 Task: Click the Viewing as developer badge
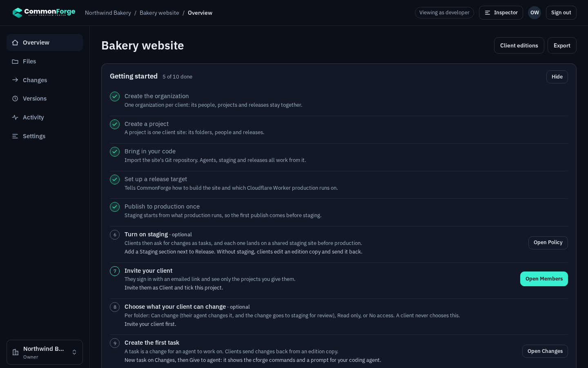(x=444, y=13)
